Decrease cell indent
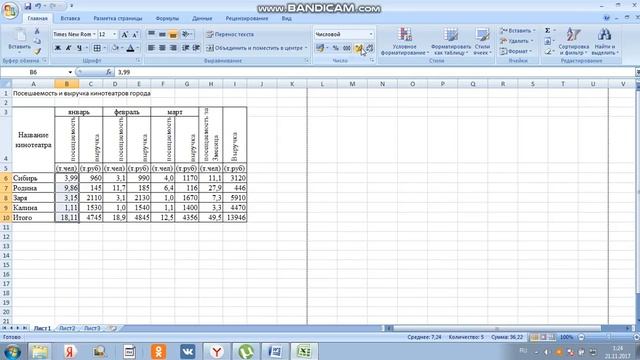This screenshot has height=360, width=640. click(x=185, y=48)
